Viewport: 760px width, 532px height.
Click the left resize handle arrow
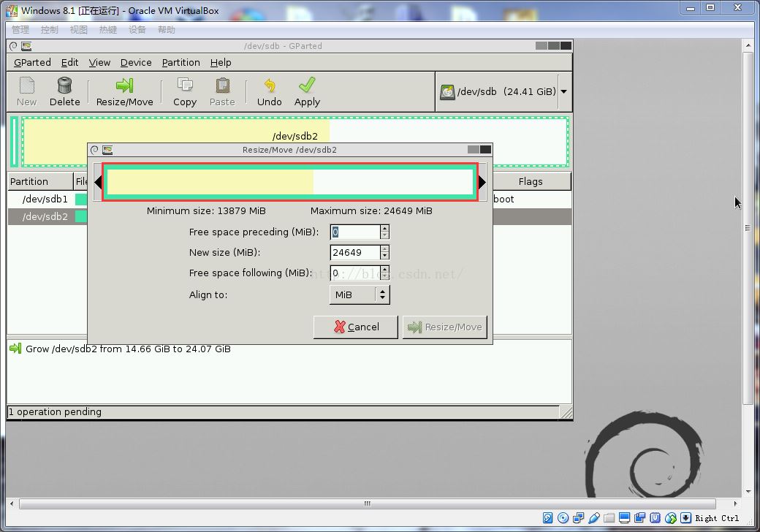(x=98, y=182)
